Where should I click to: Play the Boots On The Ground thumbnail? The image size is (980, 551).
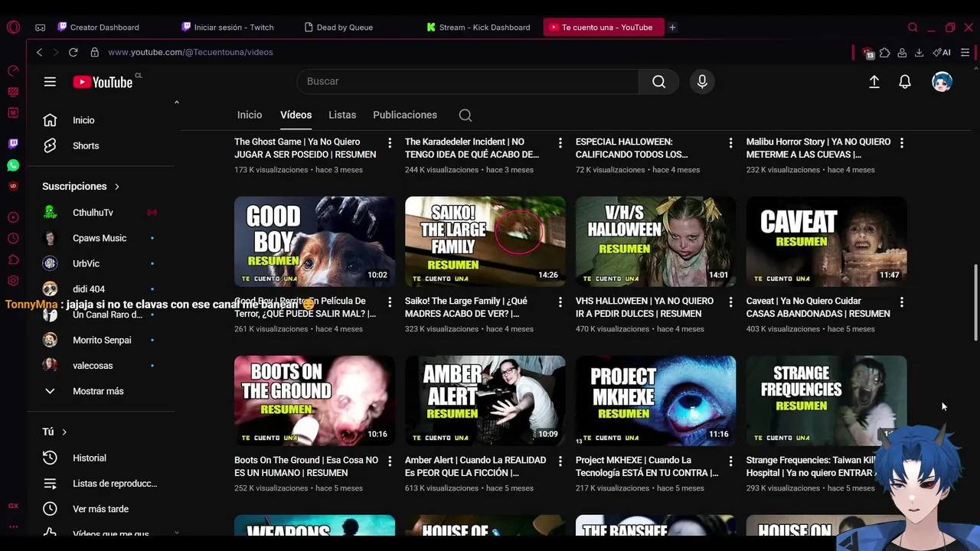[x=315, y=400]
